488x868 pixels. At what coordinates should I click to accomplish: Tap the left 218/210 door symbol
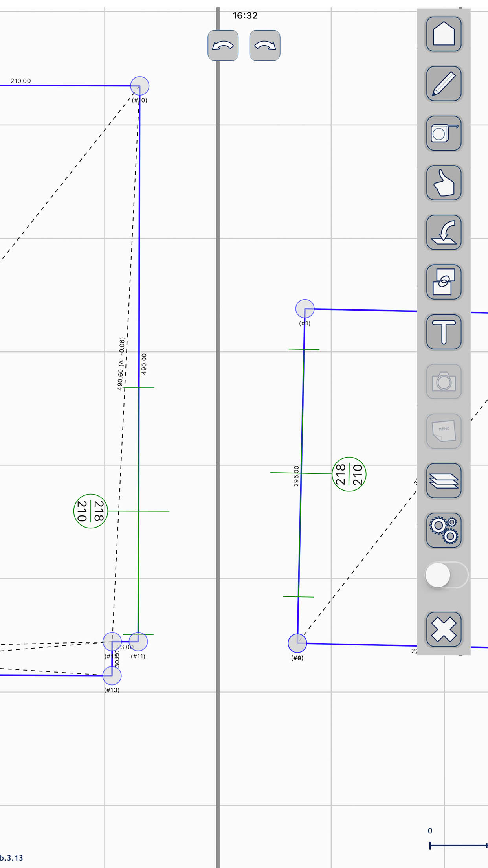91,511
